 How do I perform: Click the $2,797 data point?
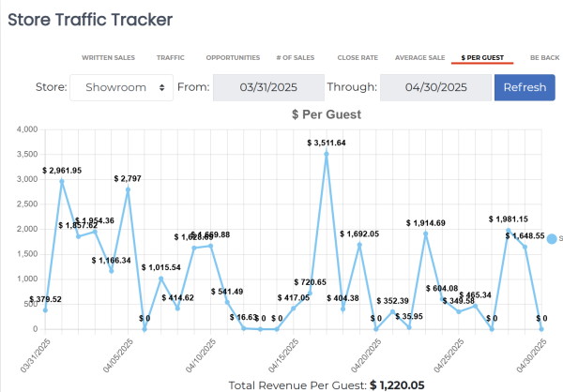tap(128, 189)
